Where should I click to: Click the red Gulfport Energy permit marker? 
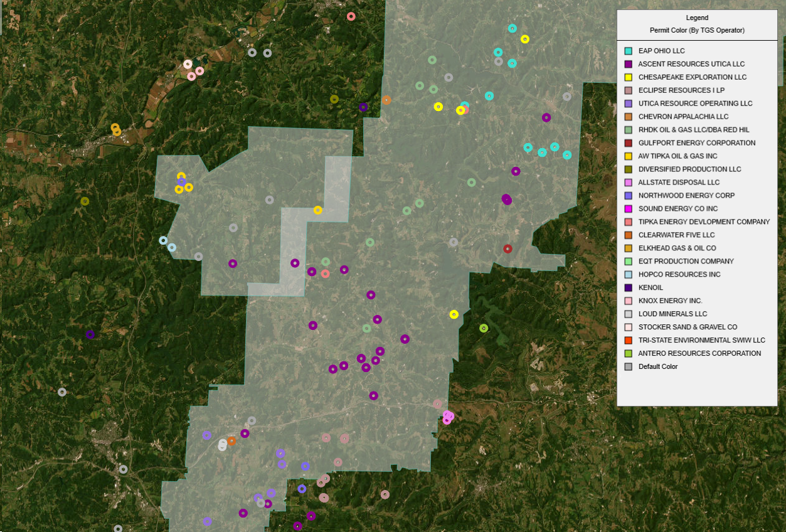(x=507, y=249)
